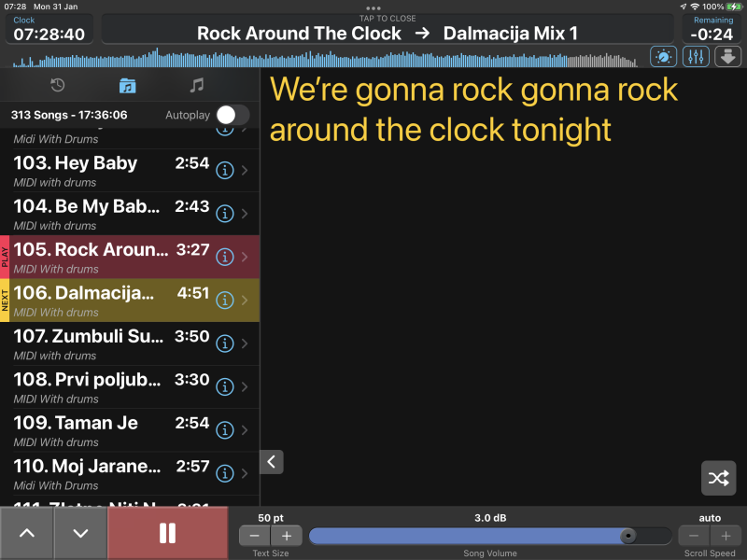Expand 103. Hey Baby chevron

click(x=245, y=170)
